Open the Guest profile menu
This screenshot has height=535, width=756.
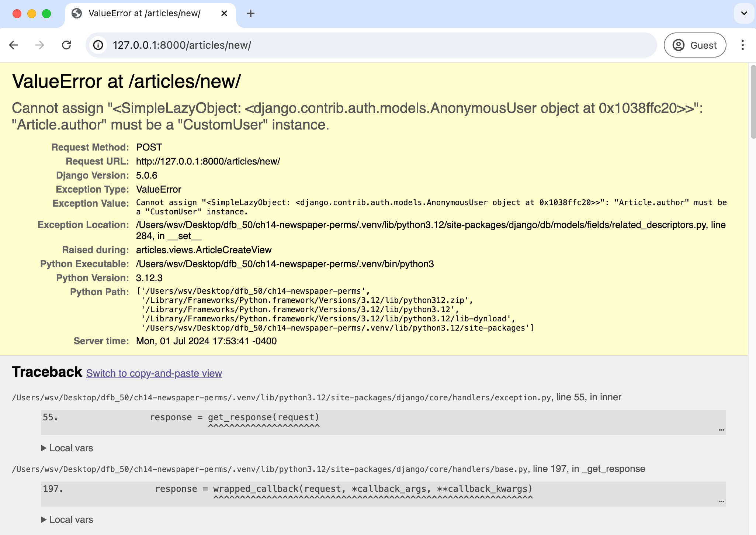point(695,45)
